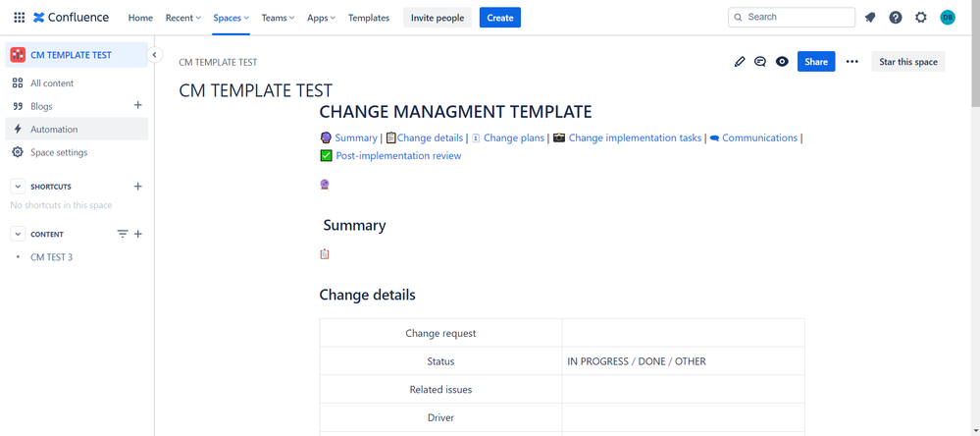Open Templates in top navigation
This screenshot has width=980, height=436.
click(x=369, y=18)
